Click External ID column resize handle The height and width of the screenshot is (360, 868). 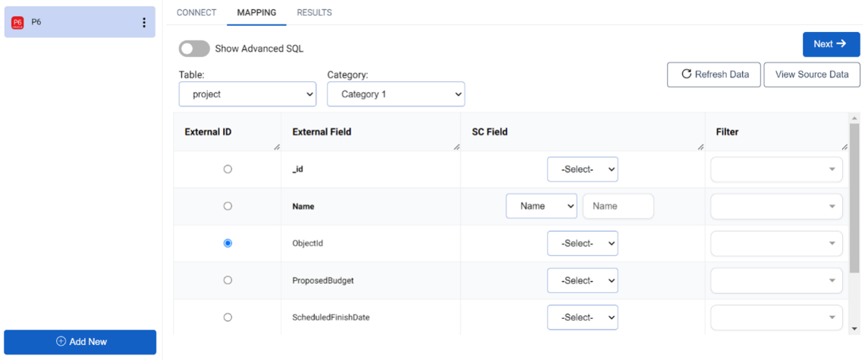tap(277, 147)
